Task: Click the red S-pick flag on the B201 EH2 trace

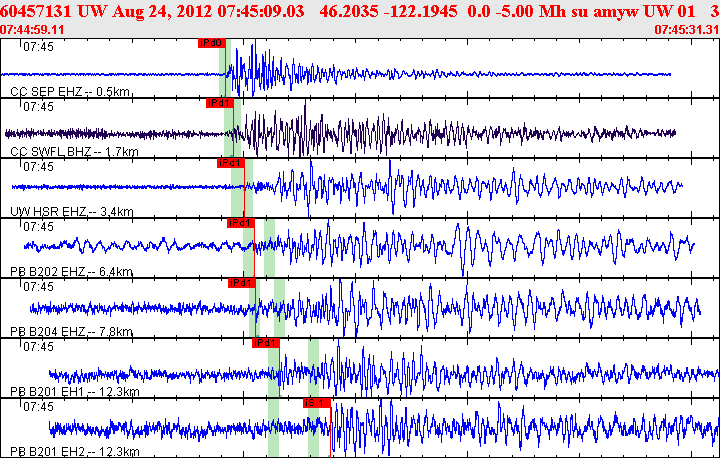Action: pos(316,403)
